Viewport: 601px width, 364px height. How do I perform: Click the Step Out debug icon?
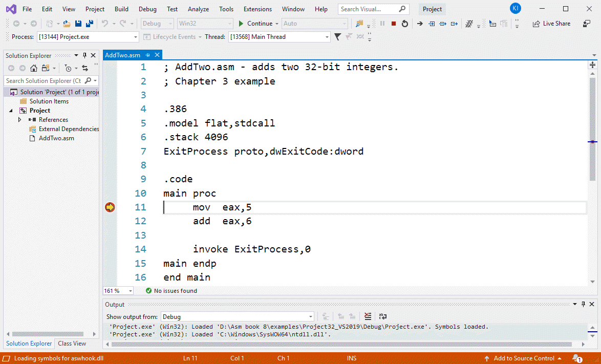tap(455, 24)
